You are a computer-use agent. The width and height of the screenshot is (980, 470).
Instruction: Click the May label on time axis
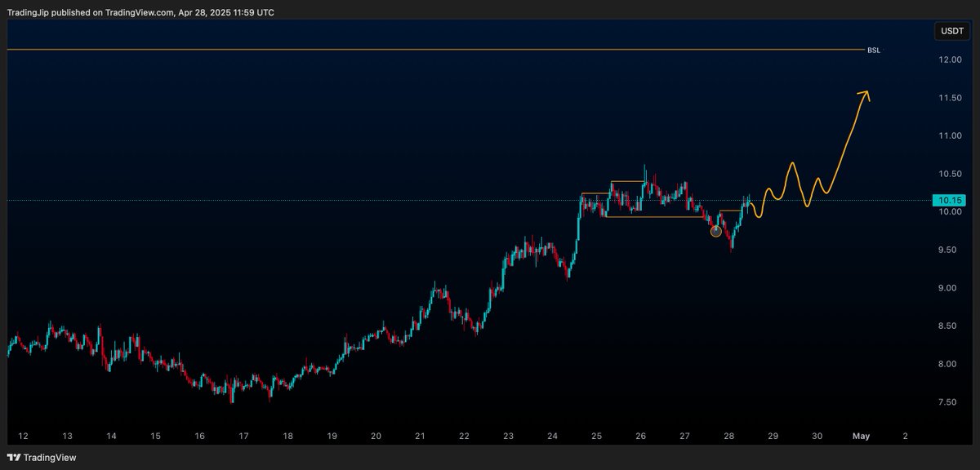pyautogui.click(x=861, y=437)
